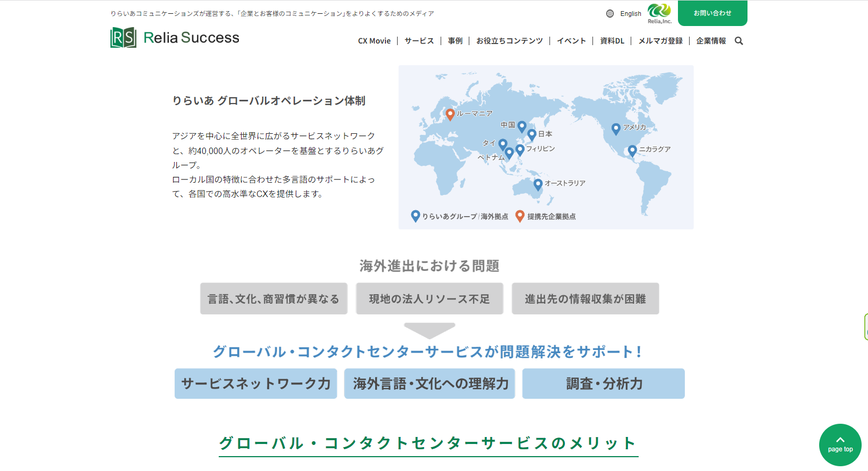868x471 pixels.
Task: Click the orange legend pin for 提携先企業拠点
Action: tap(520, 216)
